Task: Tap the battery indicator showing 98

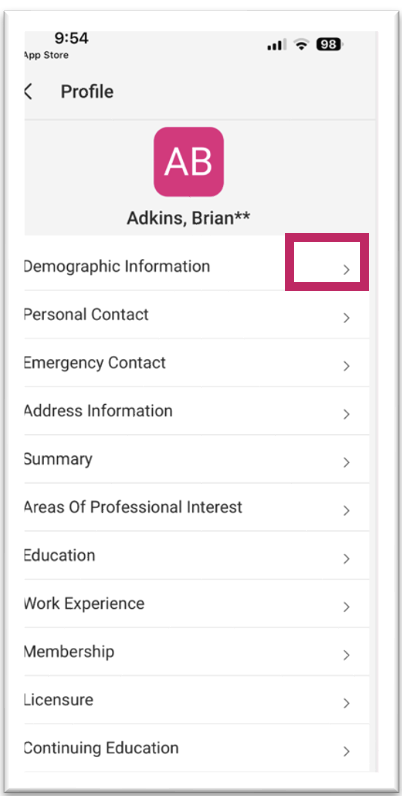Action: click(x=330, y=45)
